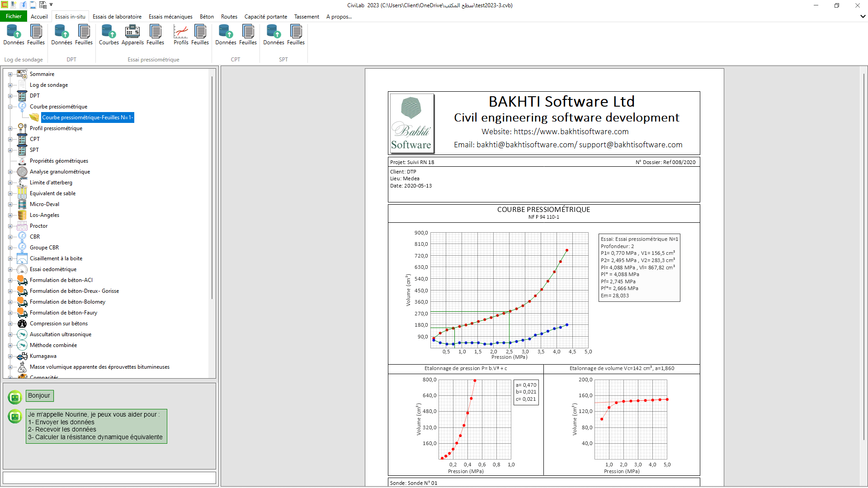Open the A propos... tab

point(339,17)
